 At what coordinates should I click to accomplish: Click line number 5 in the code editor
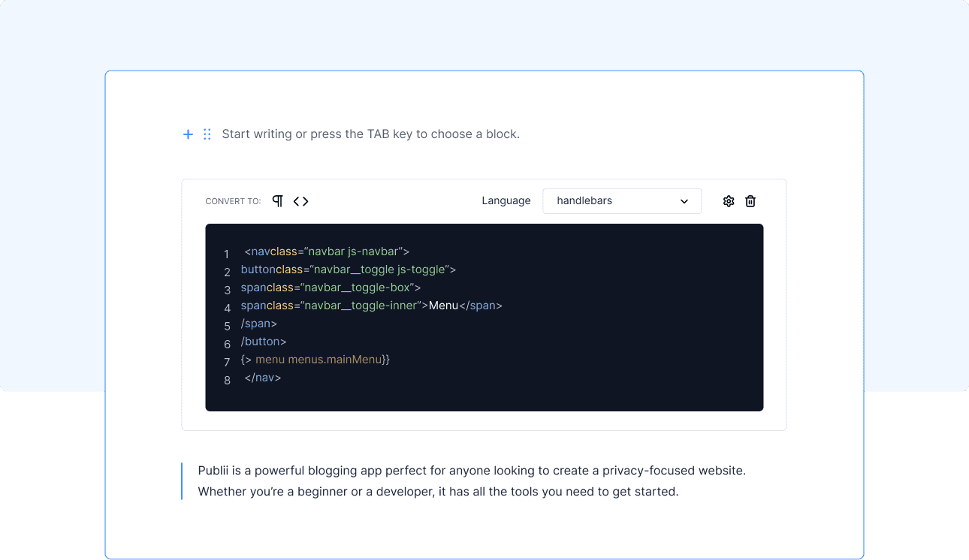pos(227,325)
